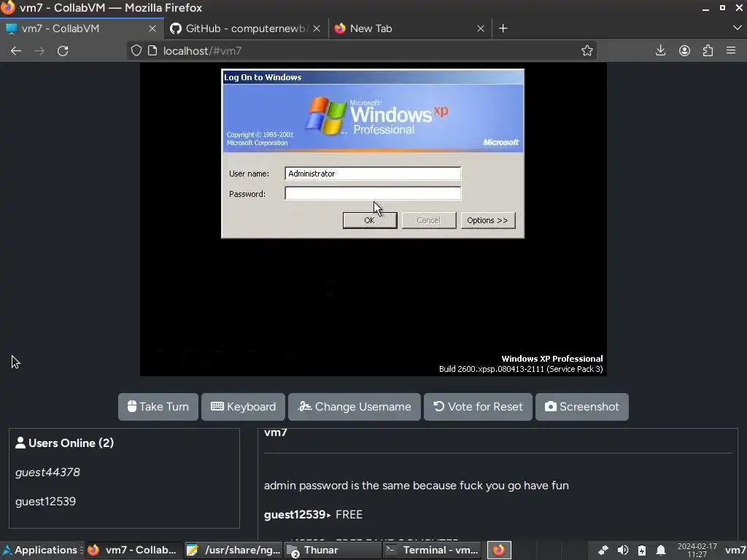This screenshot has width=747, height=560.
Task: Click the Take Turn button
Action: click(158, 407)
